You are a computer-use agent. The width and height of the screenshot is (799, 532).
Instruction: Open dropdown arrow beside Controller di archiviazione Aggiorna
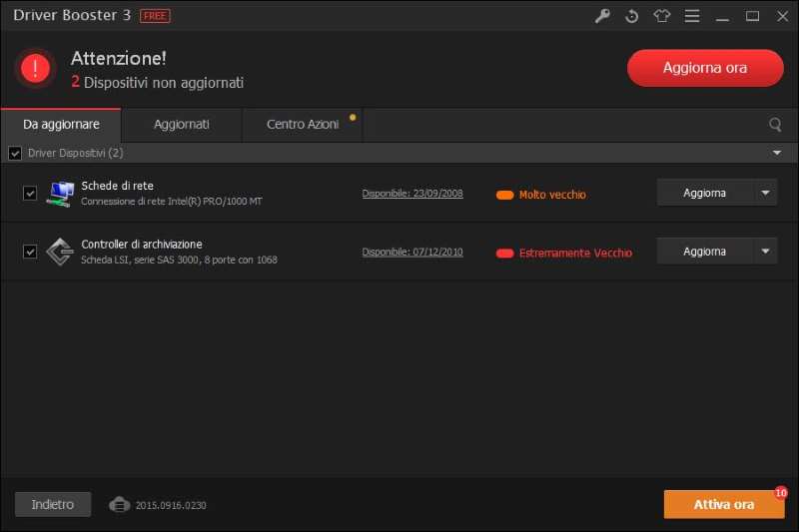click(x=765, y=252)
